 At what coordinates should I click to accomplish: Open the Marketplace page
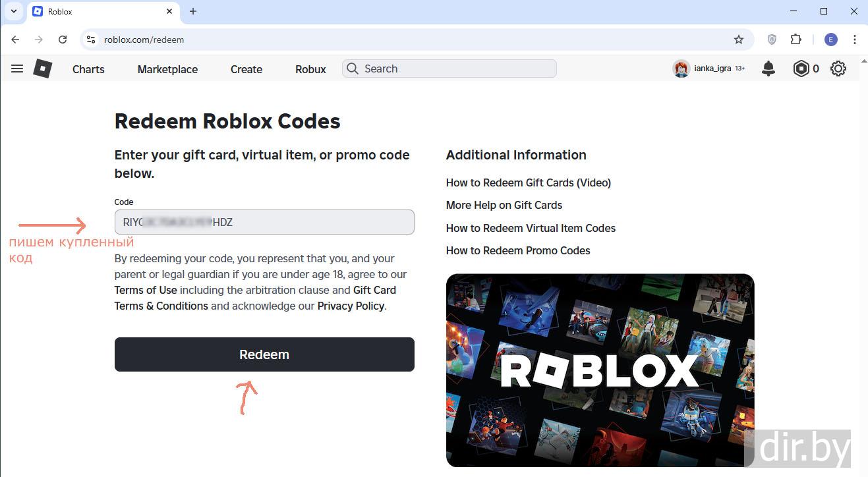pos(167,69)
